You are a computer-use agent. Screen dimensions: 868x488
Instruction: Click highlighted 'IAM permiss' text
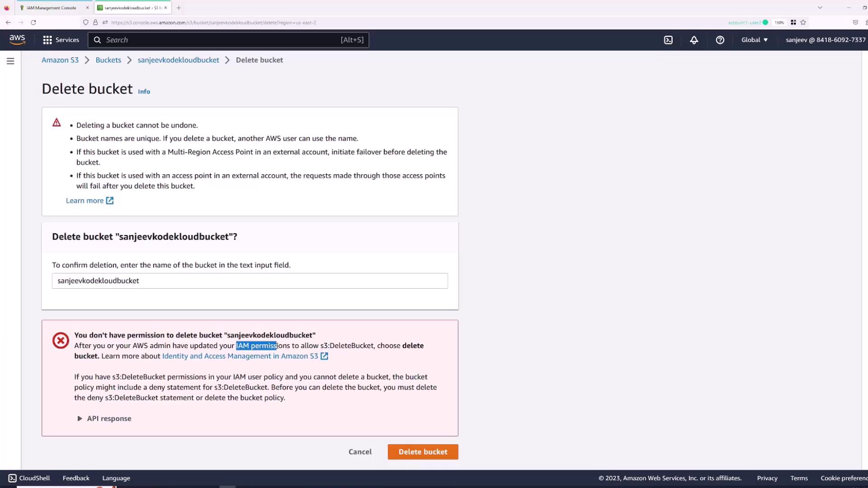point(256,346)
